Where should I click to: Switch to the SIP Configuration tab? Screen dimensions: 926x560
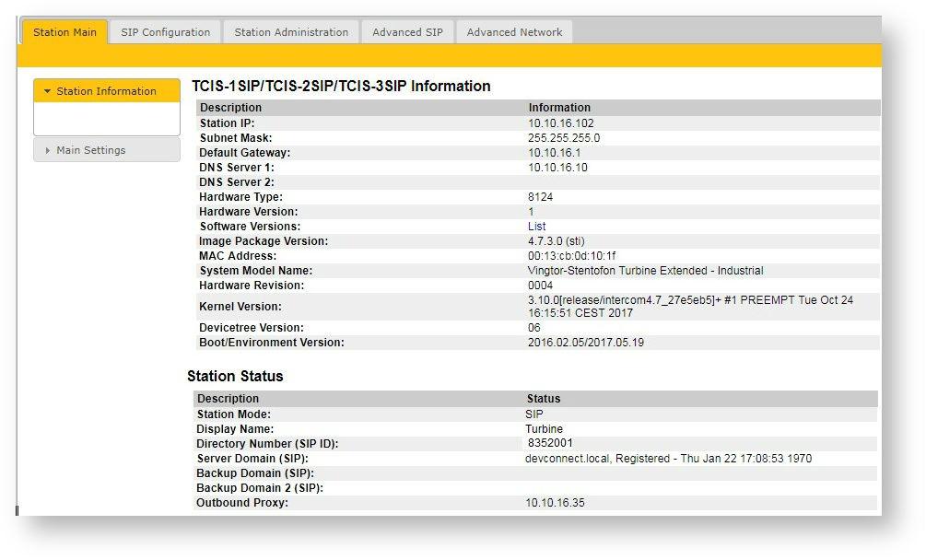point(166,32)
